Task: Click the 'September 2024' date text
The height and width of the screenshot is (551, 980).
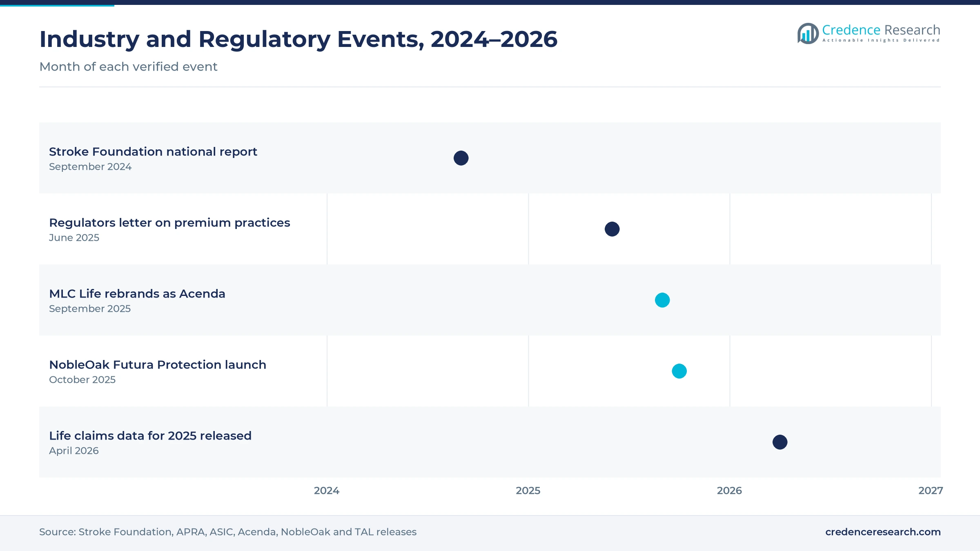Action: tap(90, 167)
